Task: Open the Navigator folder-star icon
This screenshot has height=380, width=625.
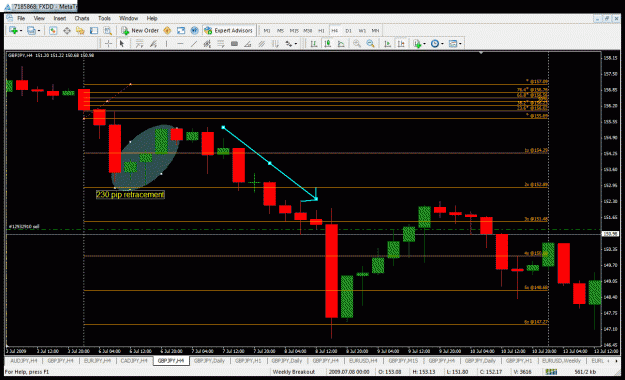Action: pyautogui.click(x=80, y=30)
